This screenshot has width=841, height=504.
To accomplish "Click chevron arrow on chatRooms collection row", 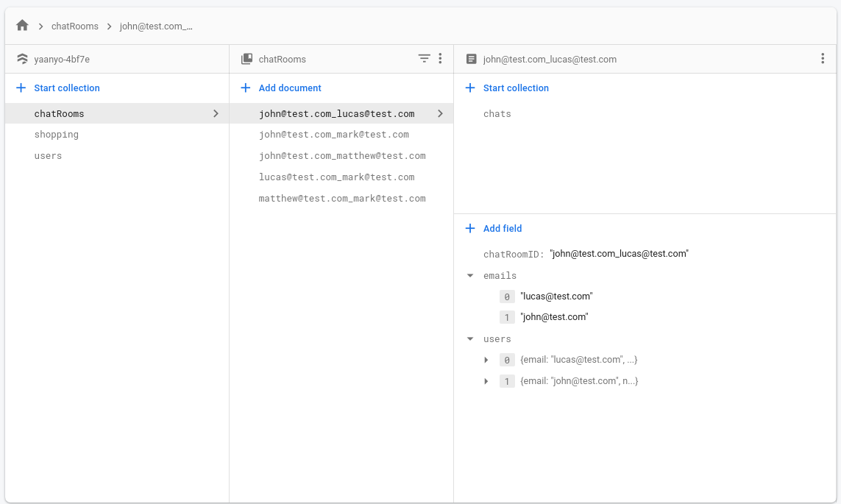I will [216, 113].
